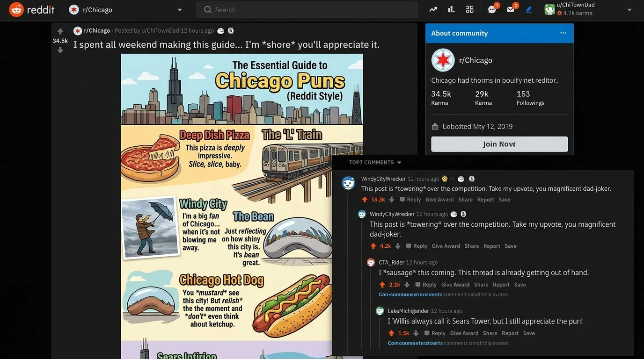Click the pencil create post icon
The height and width of the screenshot is (359, 644).
529,9
